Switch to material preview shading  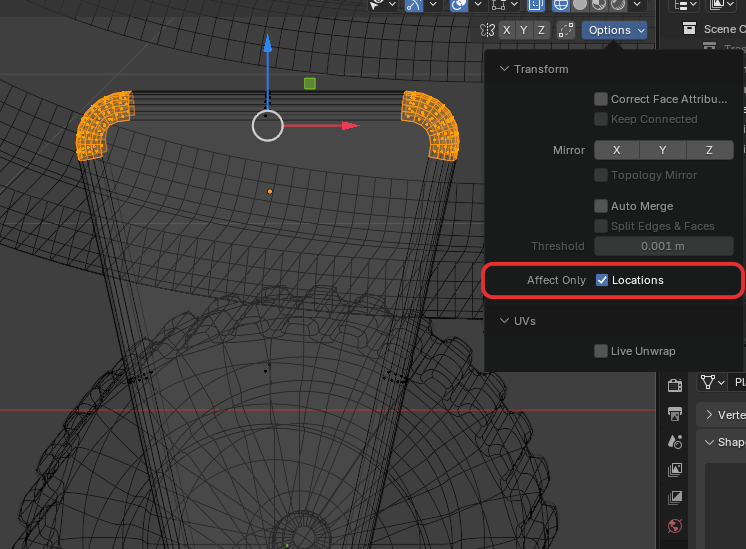tap(599, 5)
